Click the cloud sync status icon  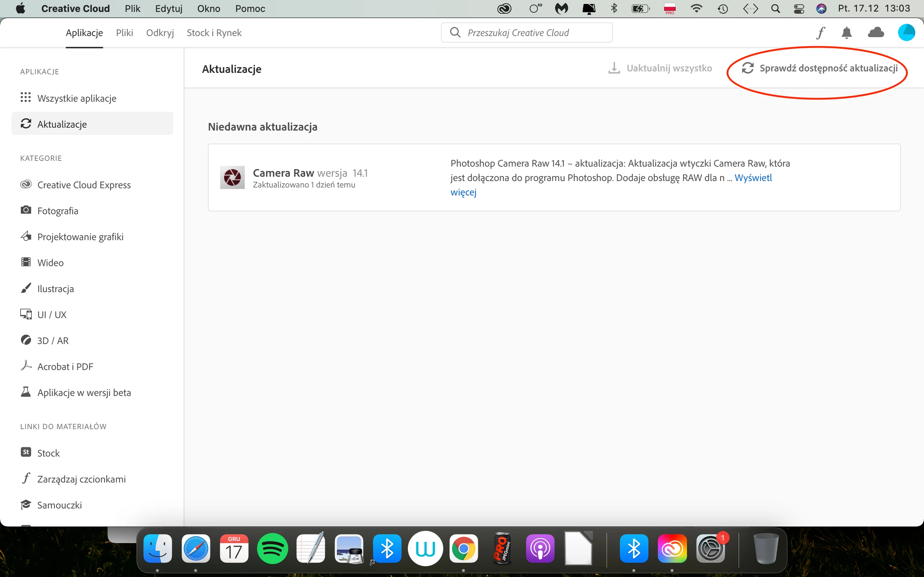point(876,33)
